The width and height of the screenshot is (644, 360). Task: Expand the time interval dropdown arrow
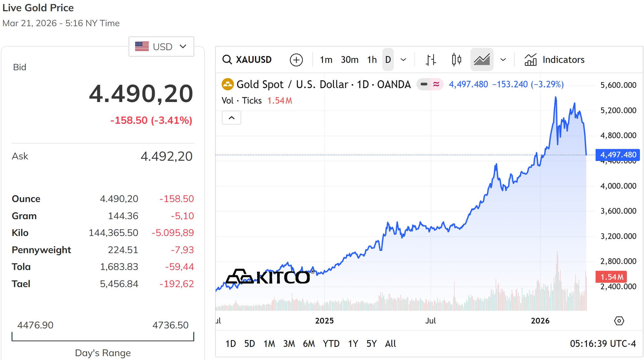[x=404, y=60]
